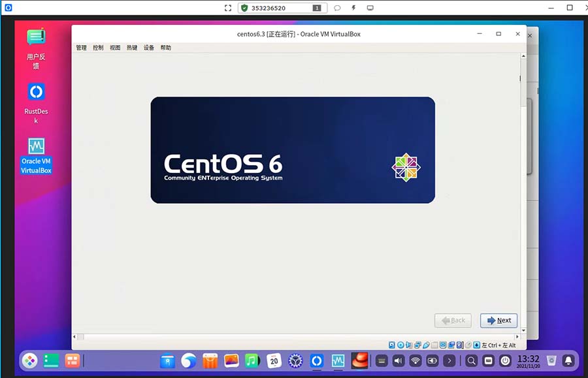Click the horizontal scrollbar left arrow

74,336
